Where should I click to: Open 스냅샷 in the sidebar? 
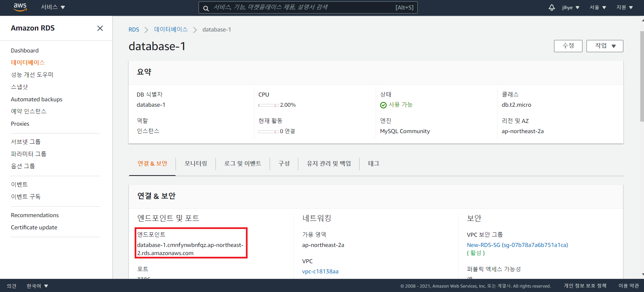[x=19, y=87]
